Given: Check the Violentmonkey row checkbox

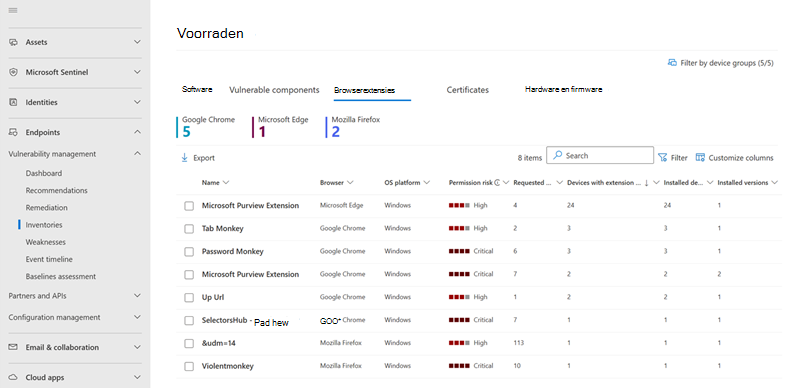Looking at the screenshot, I should coord(189,367).
